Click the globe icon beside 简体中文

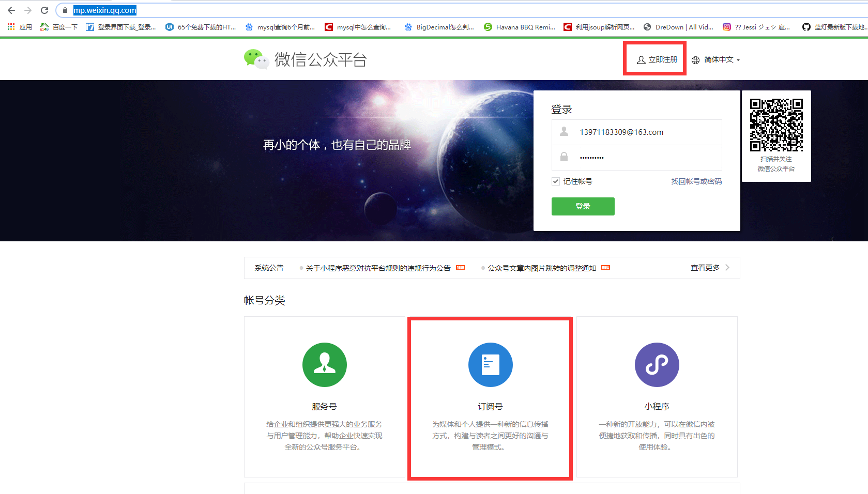(696, 60)
